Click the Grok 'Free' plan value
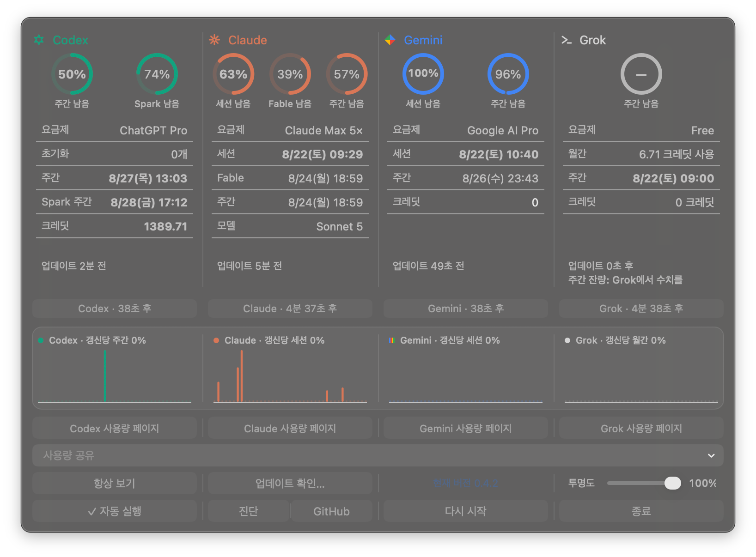 (x=703, y=131)
